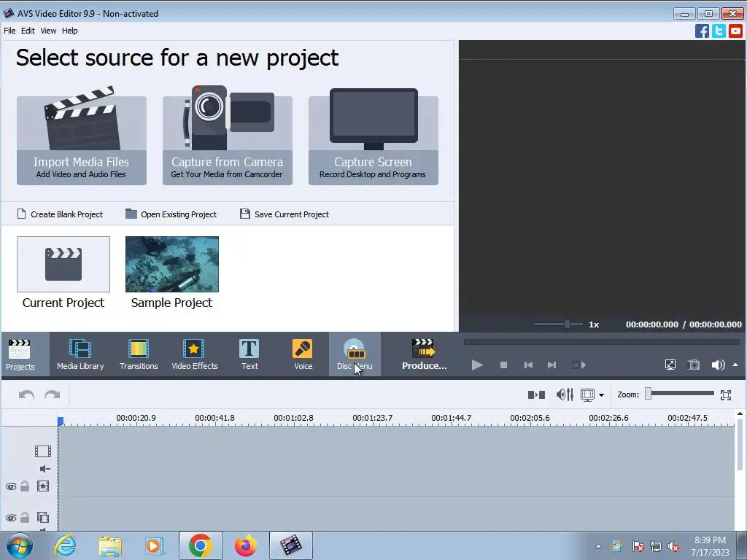Image resolution: width=747 pixels, height=560 pixels.
Task: Select the main video track icon
Action: pos(43,451)
